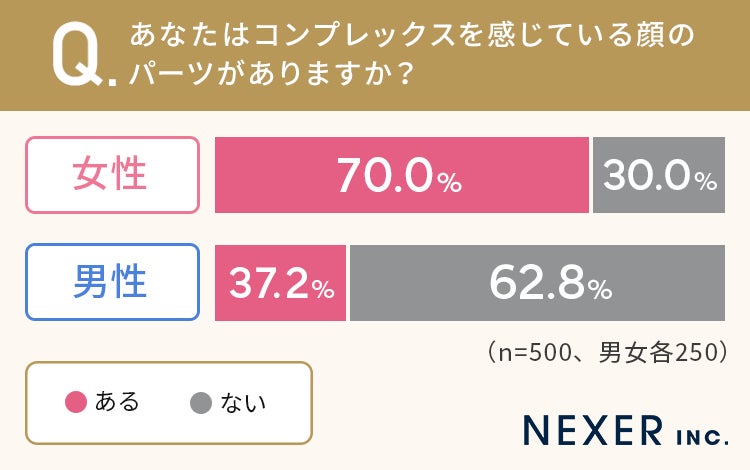Click the second title line パーツがありますか？

click(x=271, y=74)
